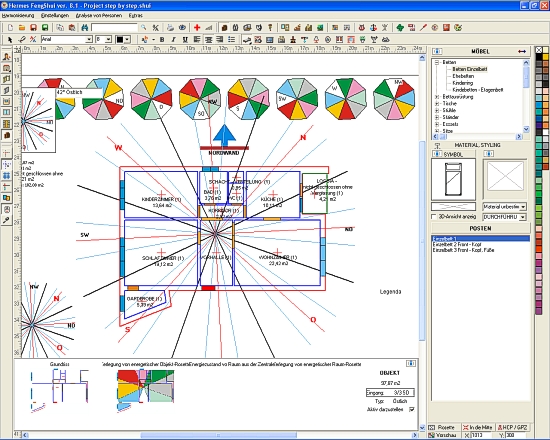Click the goblet icon in second toolbar
550x440 pixels.
tap(374, 39)
